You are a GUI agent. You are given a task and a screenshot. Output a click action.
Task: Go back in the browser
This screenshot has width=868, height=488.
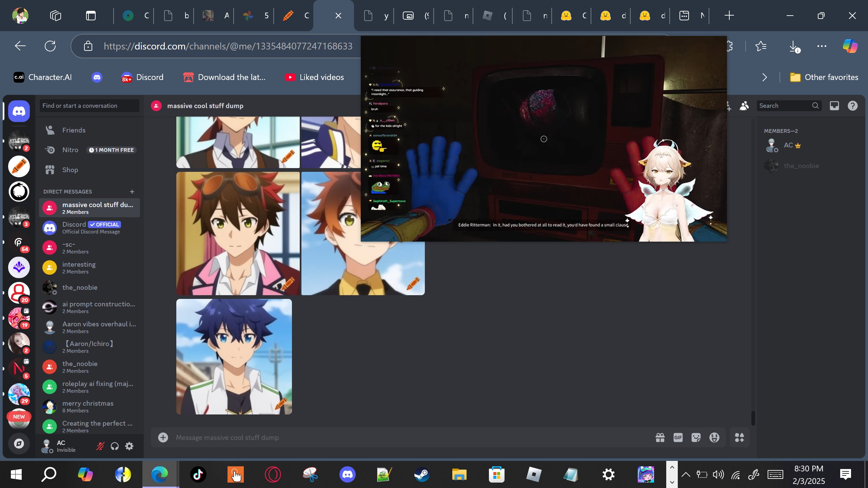tap(20, 46)
